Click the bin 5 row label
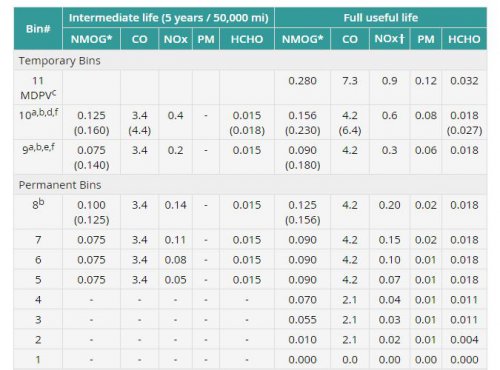This screenshot has width=500, height=370. point(38,280)
